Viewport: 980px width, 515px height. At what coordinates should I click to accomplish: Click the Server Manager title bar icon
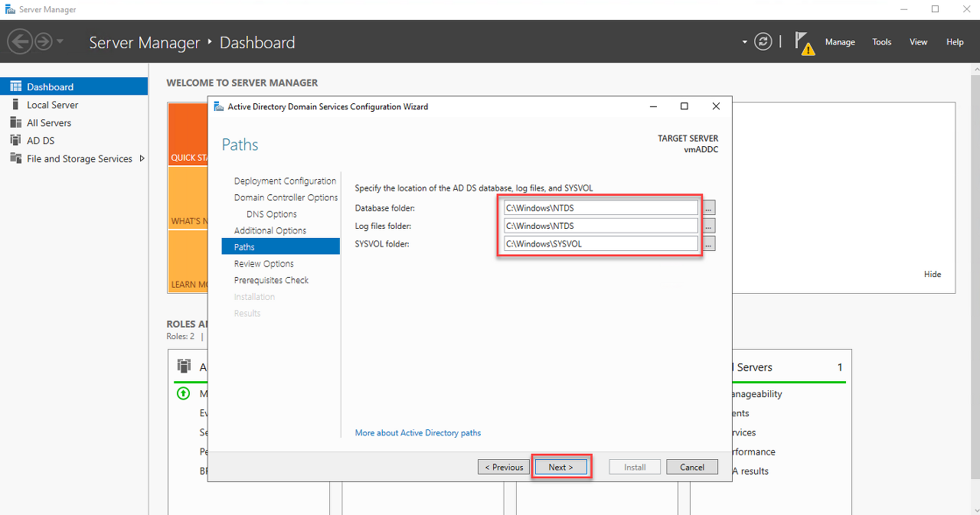click(x=9, y=9)
